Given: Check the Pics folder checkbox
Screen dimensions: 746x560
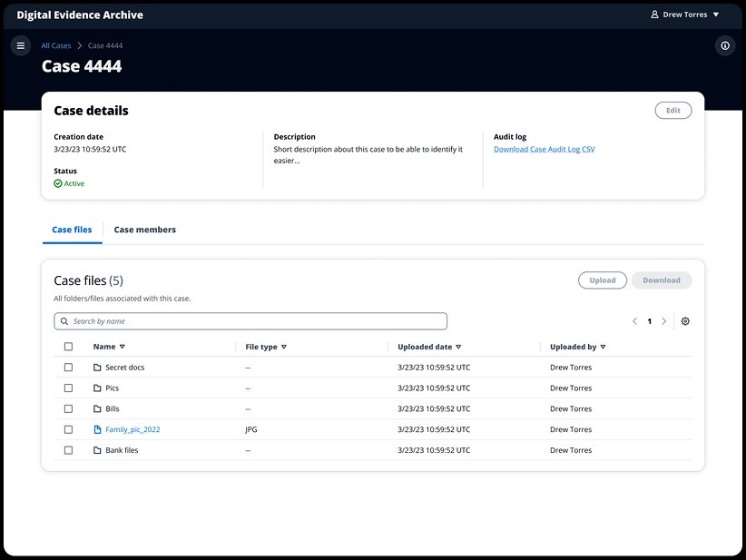Looking at the screenshot, I should (x=68, y=388).
